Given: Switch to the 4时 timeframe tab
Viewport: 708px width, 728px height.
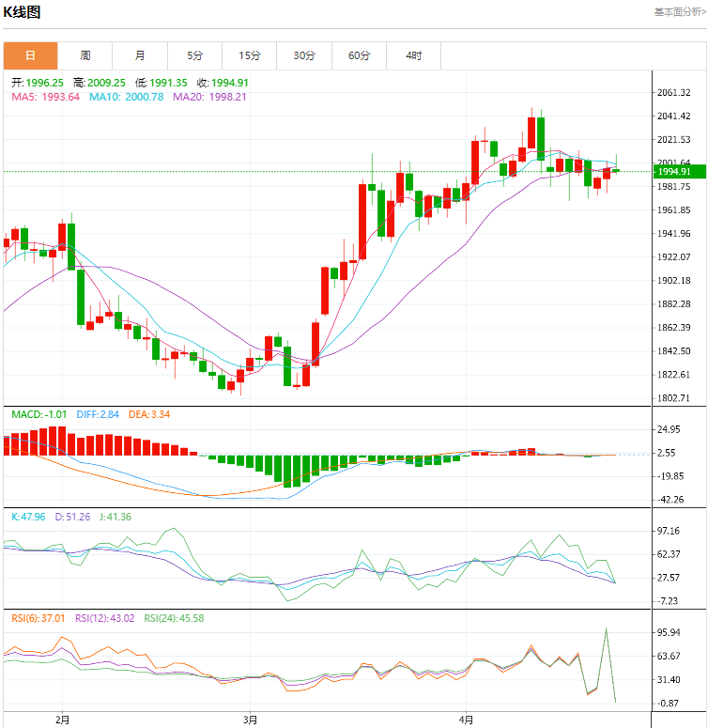Looking at the screenshot, I should (x=414, y=55).
